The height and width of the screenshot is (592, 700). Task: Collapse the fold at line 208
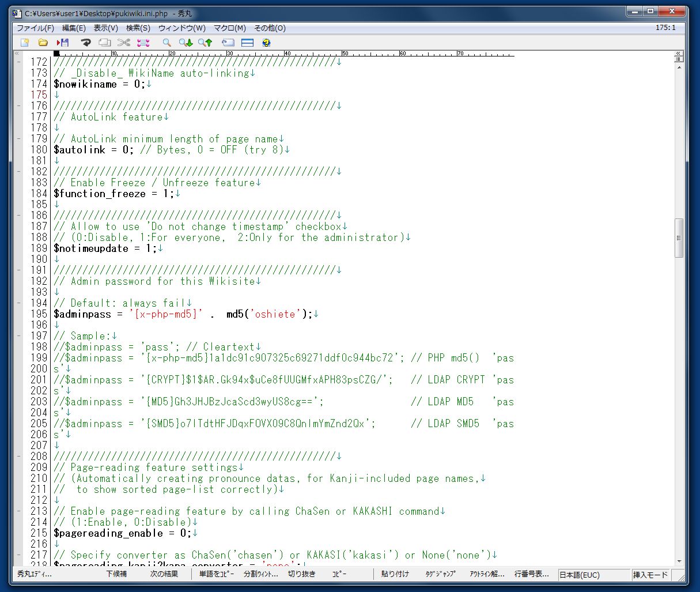click(18, 456)
